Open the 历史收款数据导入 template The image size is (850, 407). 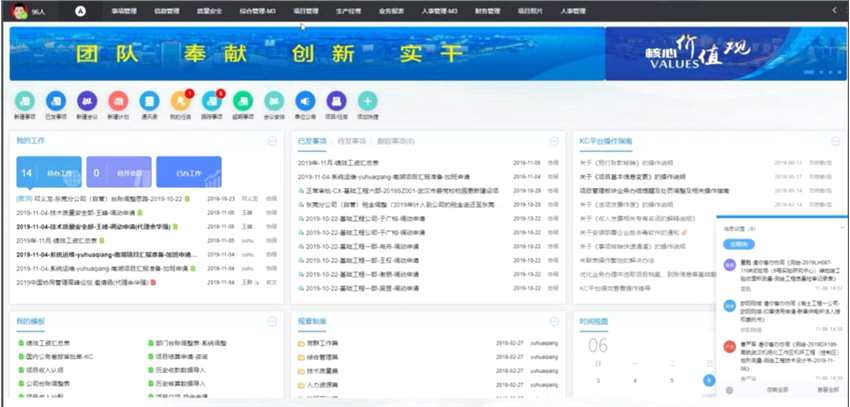click(181, 370)
